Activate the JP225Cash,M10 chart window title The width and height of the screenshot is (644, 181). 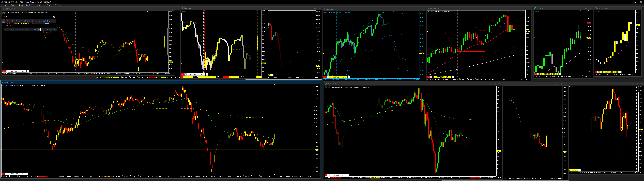click(332, 84)
